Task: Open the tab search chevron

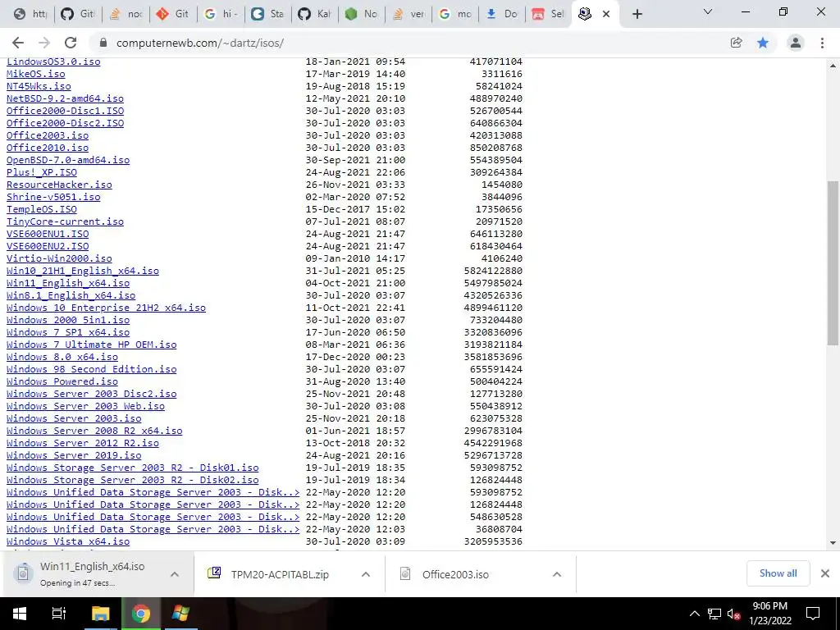Action: click(708, 11)
